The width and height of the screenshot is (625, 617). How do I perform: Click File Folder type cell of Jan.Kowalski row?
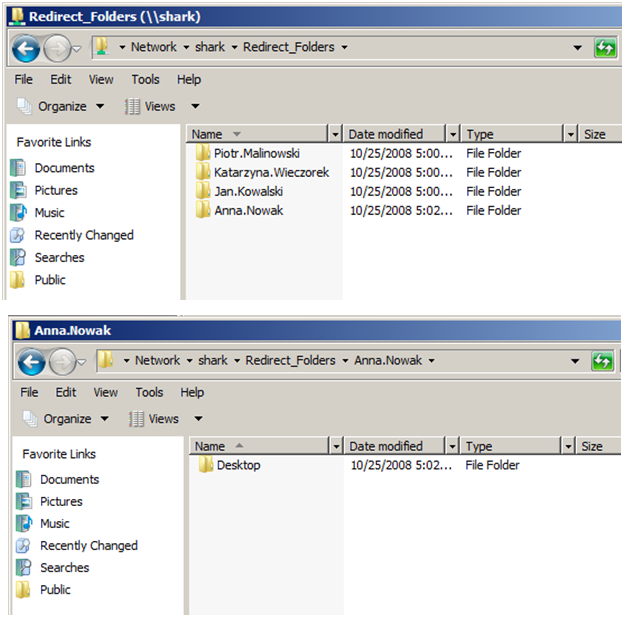(493, 191)
